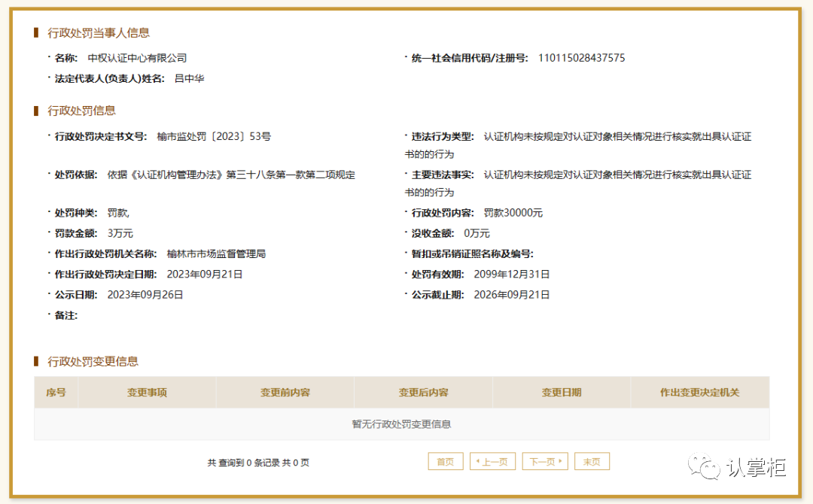Screen dimensions: 813x504
Task: Select the 变更前内容 column header
Action: (x=285, y=393)
